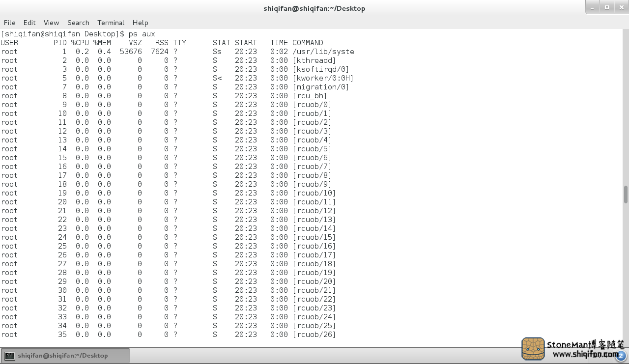Screen dimensions: 629x364
Task: Click the START column header
Action: (246, 43)
